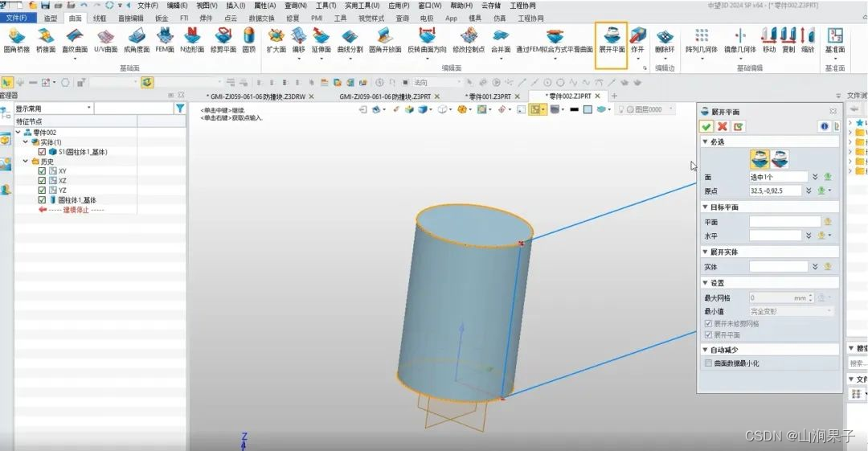Open the 视图(V) menu
Image resolution: width=868 pixels, height=451 pixels.
[x=207, y=6]
